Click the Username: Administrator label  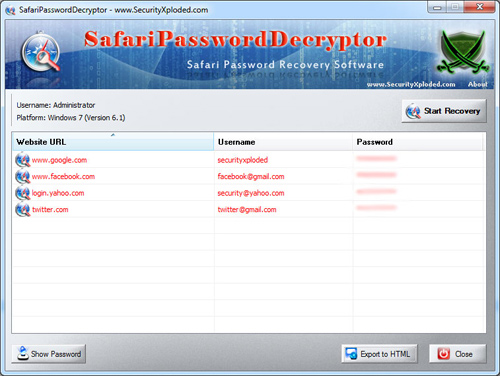[56, 105]
